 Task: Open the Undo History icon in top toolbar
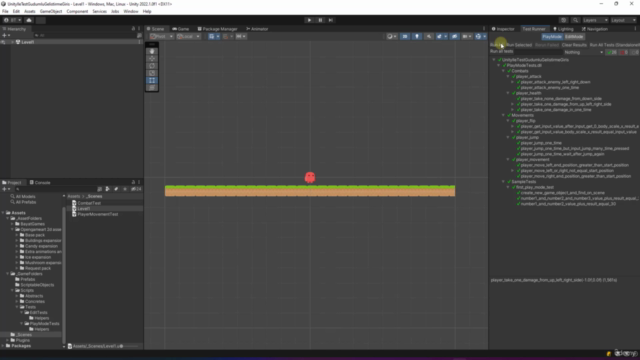(x=564, y=20)
